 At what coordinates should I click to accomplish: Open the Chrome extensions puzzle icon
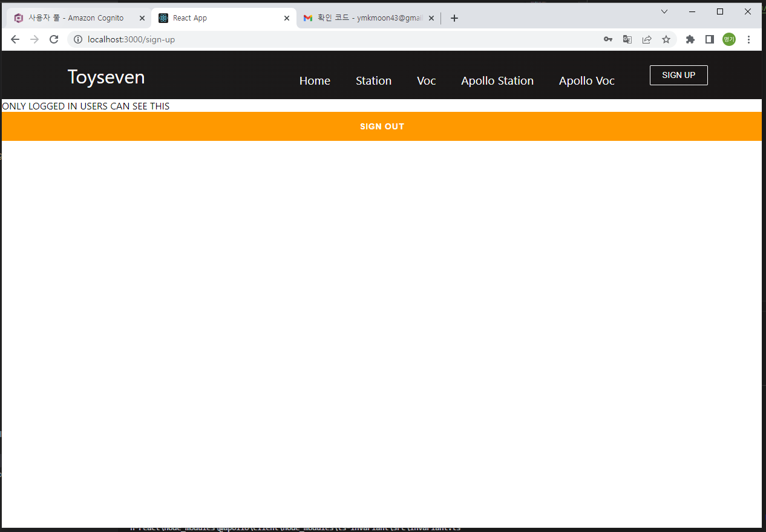pyautogui.click(x=690, y=39)
